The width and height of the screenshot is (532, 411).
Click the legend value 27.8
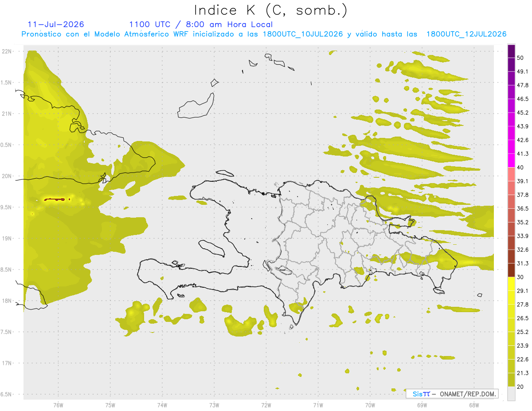[523, 305]
